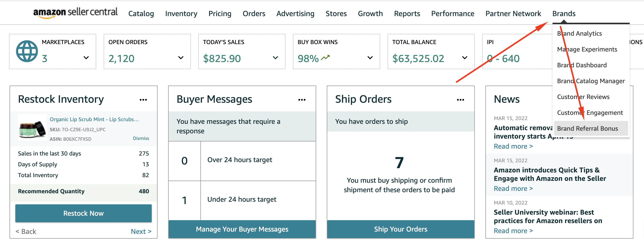Expand the Buy Box Wins chevron

(x=370, y=58)
